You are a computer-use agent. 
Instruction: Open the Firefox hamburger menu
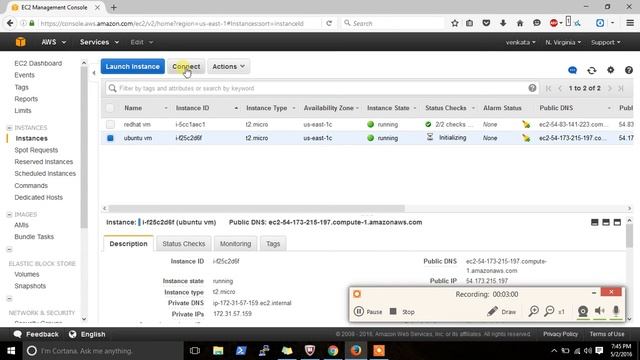(630, 23)
